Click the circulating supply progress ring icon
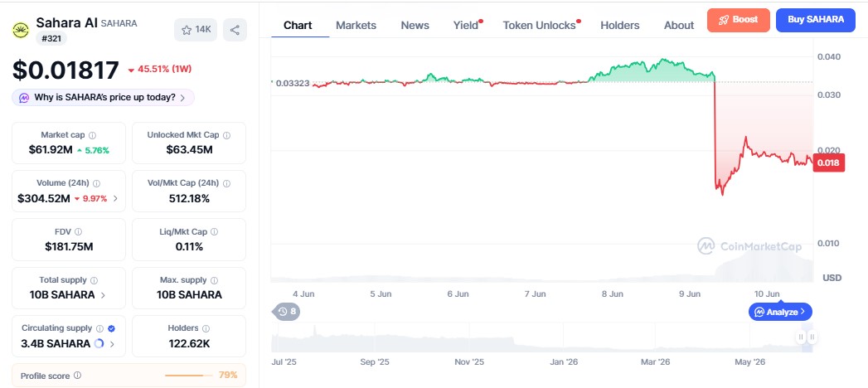Viewport: 868px width, 388px height. (99, 344)
